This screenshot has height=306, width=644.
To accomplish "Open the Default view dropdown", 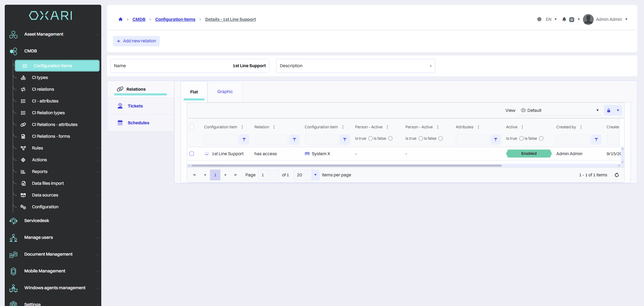I will click(559, 111).
